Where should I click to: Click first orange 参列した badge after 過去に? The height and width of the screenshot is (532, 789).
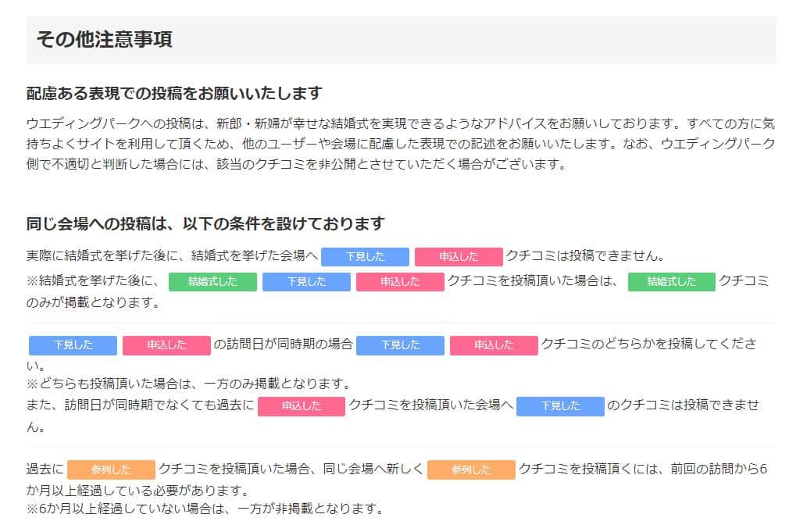coord(111,470)
